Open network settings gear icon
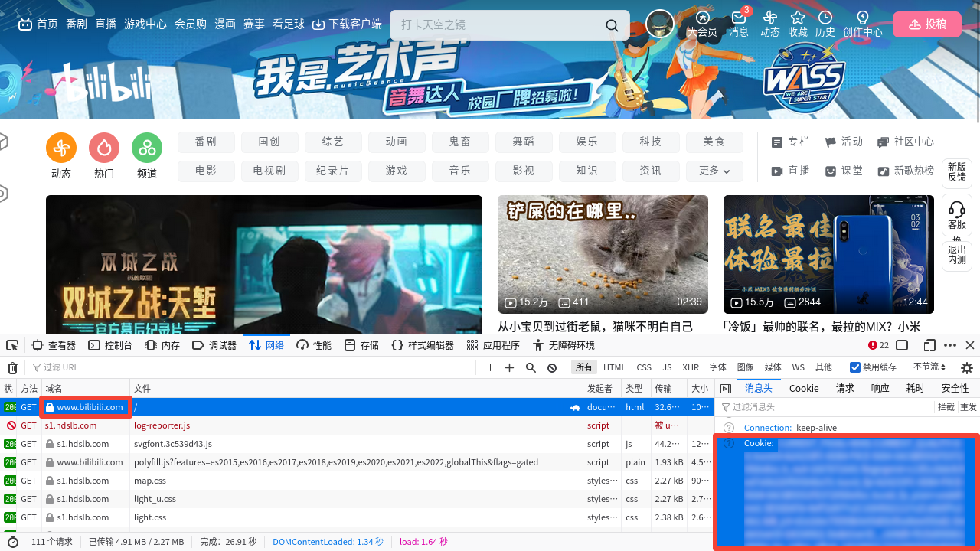This screenshot has height=551, width=980. [967, 368]
